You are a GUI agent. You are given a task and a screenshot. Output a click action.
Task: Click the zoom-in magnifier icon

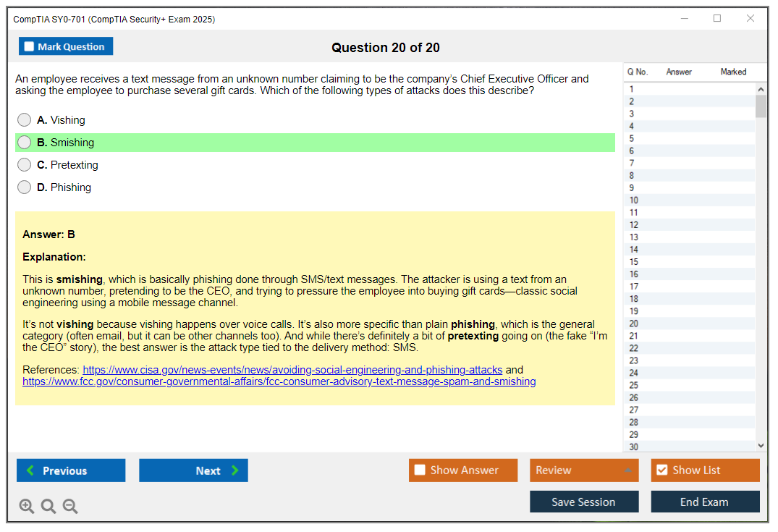(x=26, y=506)
